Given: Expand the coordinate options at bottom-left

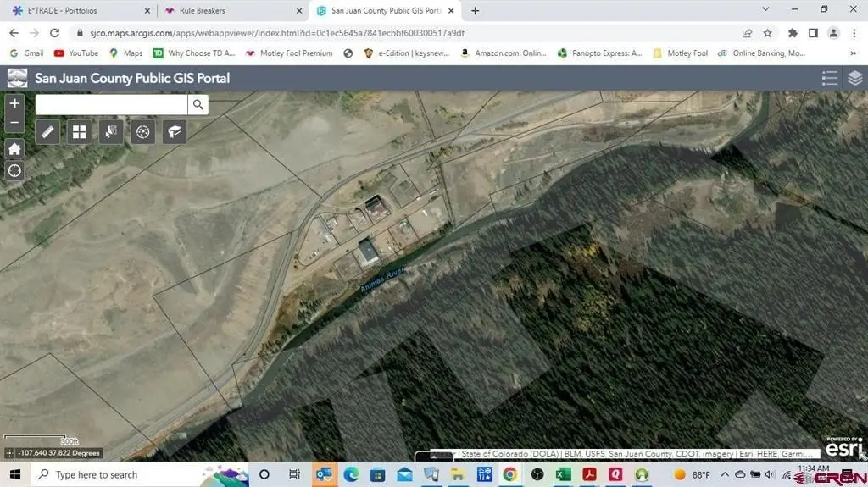Looking at the screenshot, I should click(9, 453).
